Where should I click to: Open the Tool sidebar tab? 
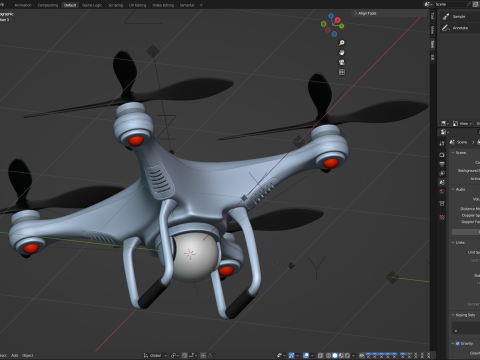pos(432,16)
